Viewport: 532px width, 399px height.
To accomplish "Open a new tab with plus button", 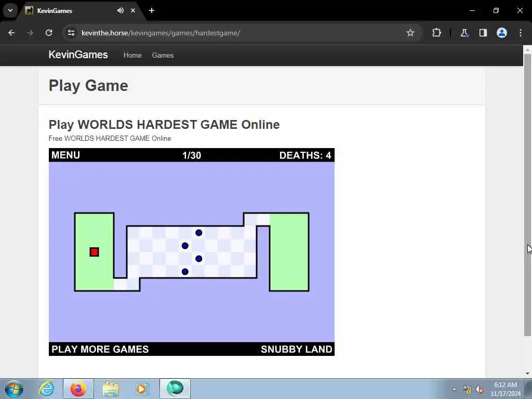I will coord(152,10).
